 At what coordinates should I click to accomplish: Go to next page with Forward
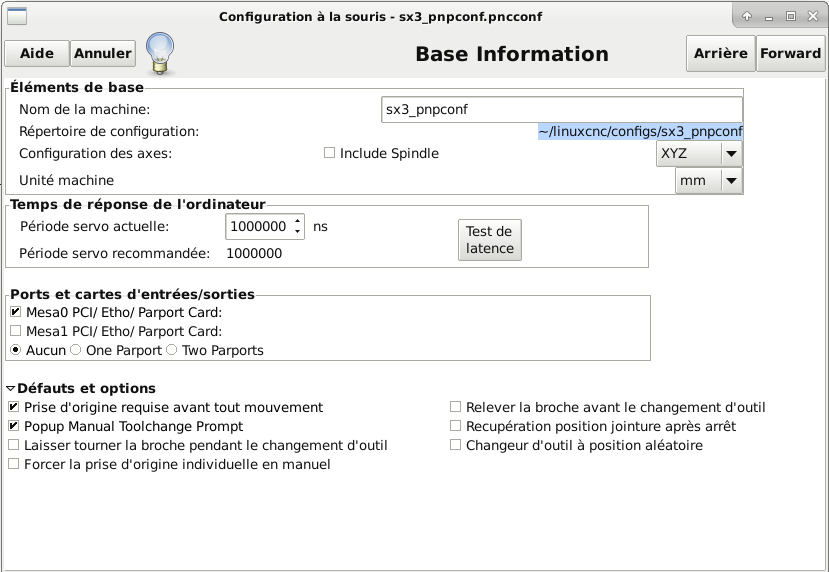tap(790, 53)
